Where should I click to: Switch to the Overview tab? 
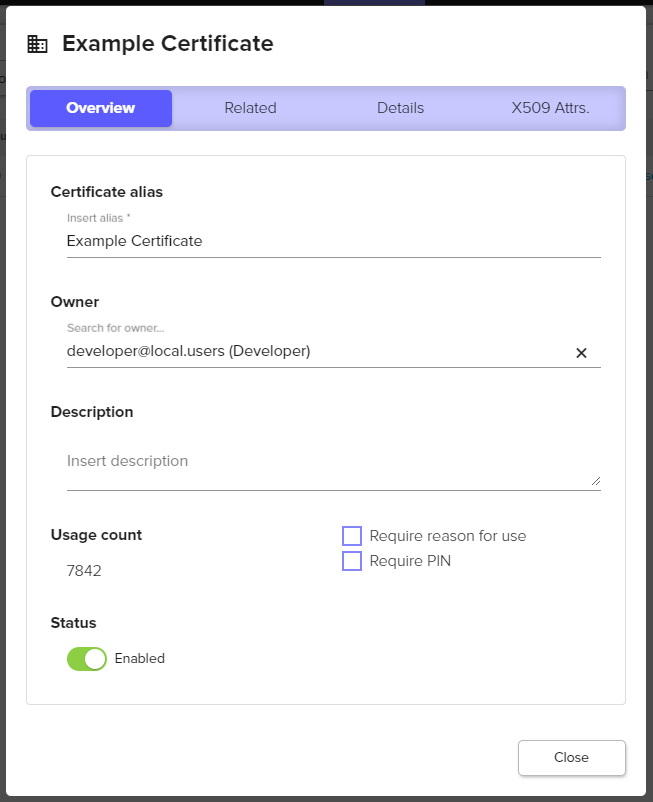(101, 108)
